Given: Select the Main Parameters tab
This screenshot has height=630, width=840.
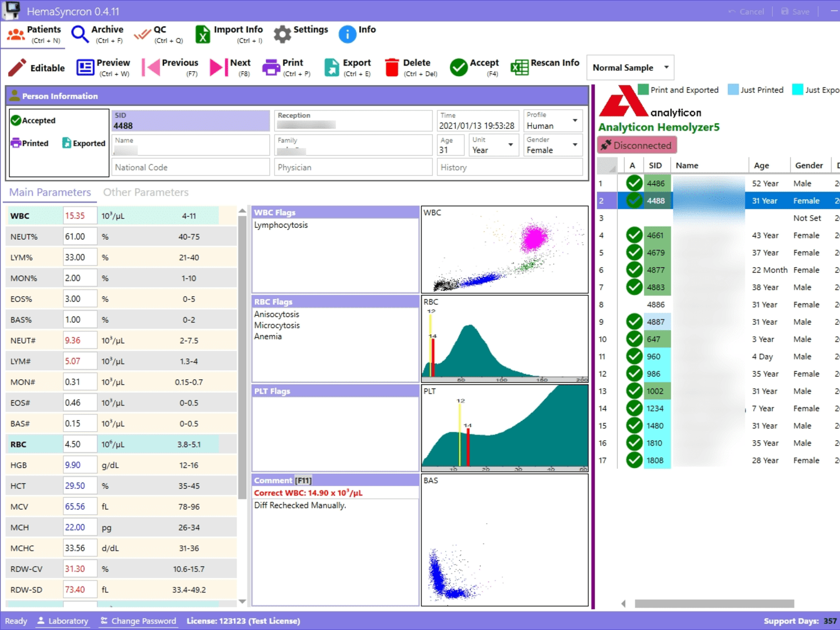Looking at the screenshot, I should [50, 192].
